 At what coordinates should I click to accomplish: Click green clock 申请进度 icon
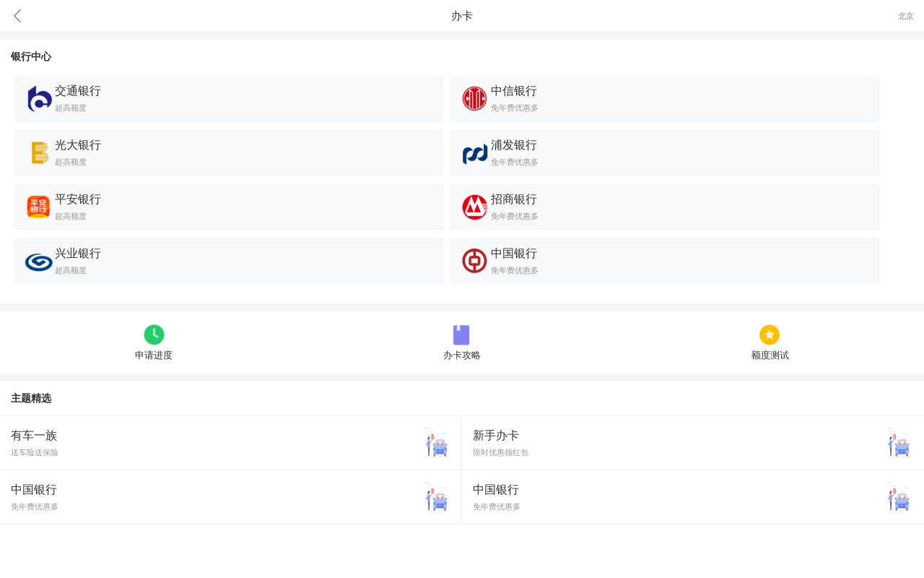coord(154,335)
